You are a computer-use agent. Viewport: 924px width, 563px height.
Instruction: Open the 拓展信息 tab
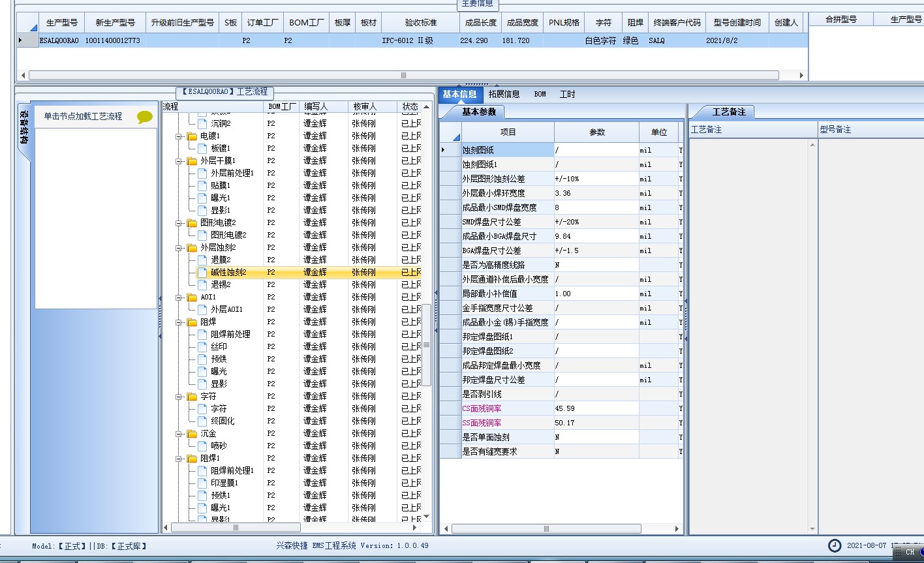point(504,94)
